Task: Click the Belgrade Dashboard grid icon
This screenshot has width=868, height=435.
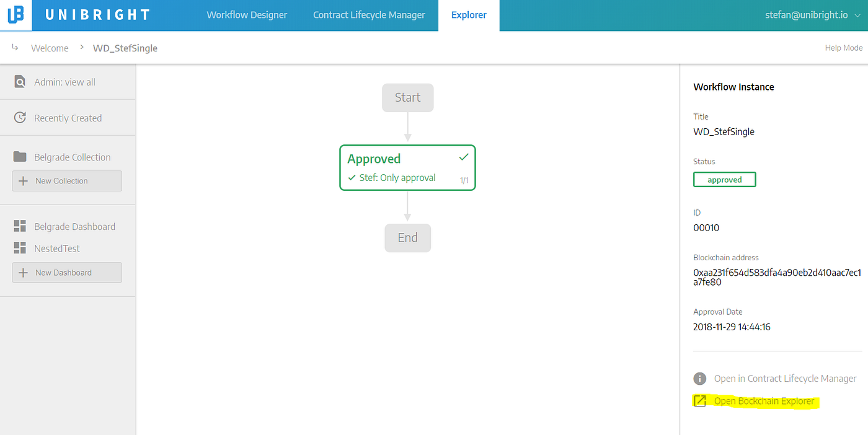Action: tap(20, 226)
